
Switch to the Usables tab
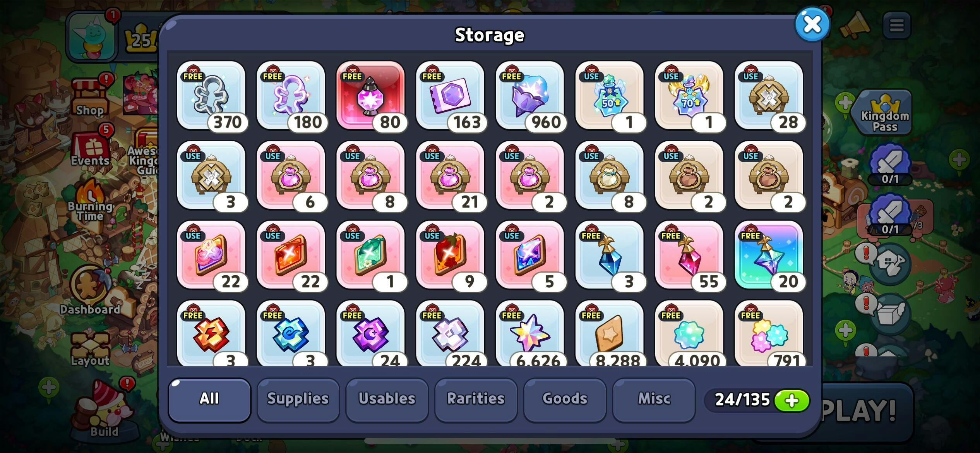click(x=387, y=400)
